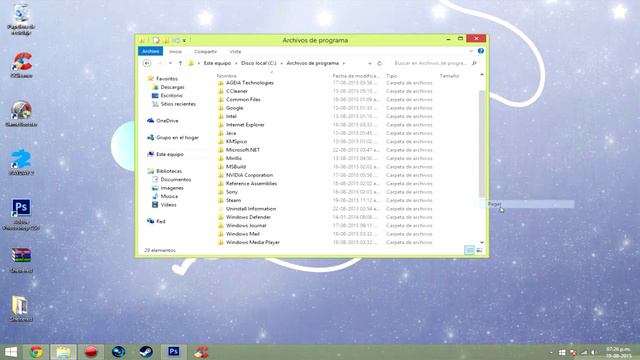Open the Archivo ribbon tab
640x360 pixels.
(151, 51)
